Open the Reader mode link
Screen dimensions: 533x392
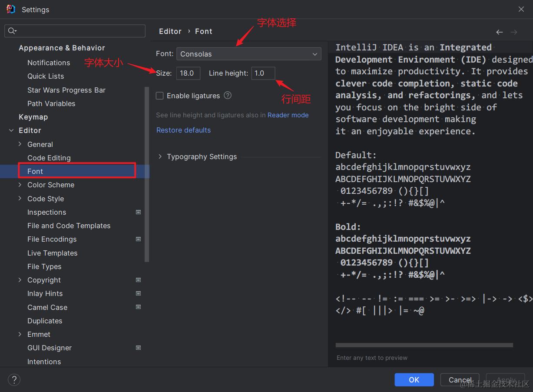tap(288, 115)
